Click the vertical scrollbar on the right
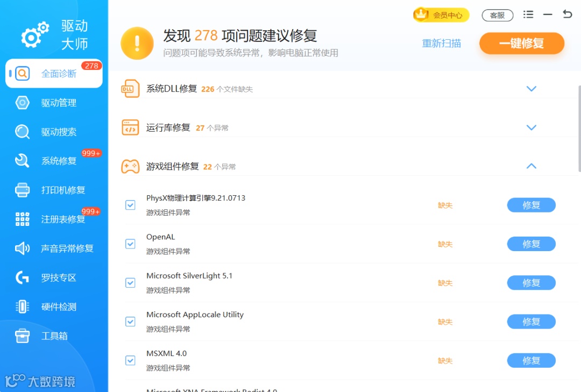This screenshot has height=392, width=581. [x=579, y=129]
